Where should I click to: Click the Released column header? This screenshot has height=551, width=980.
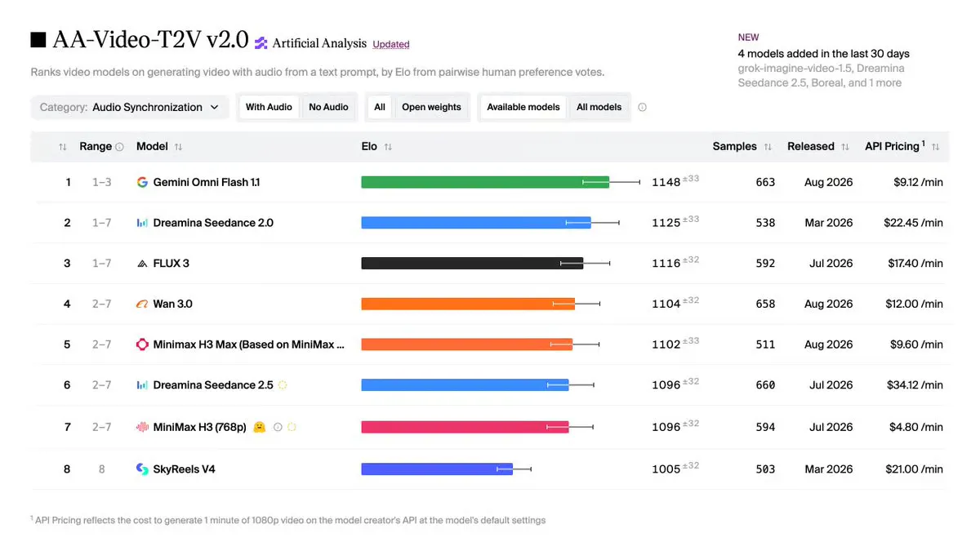point(811,147)
